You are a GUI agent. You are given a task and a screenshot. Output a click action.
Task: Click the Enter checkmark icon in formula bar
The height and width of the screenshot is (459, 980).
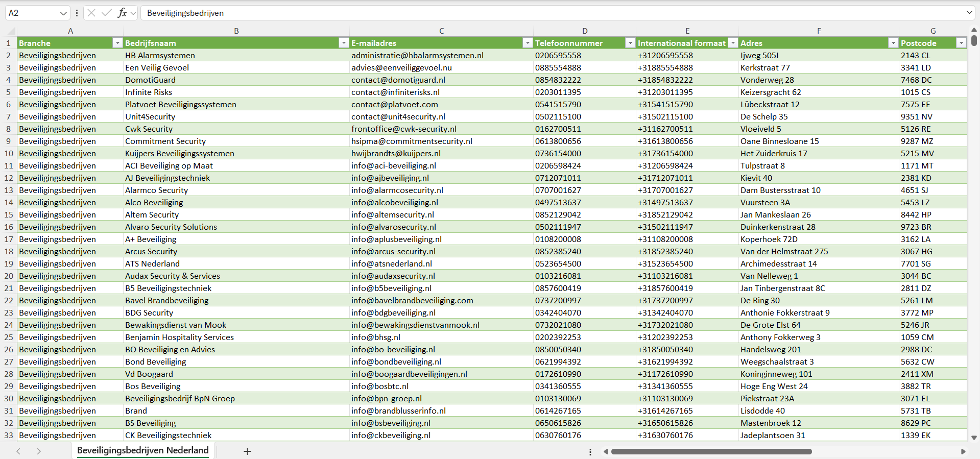point(107,13)
